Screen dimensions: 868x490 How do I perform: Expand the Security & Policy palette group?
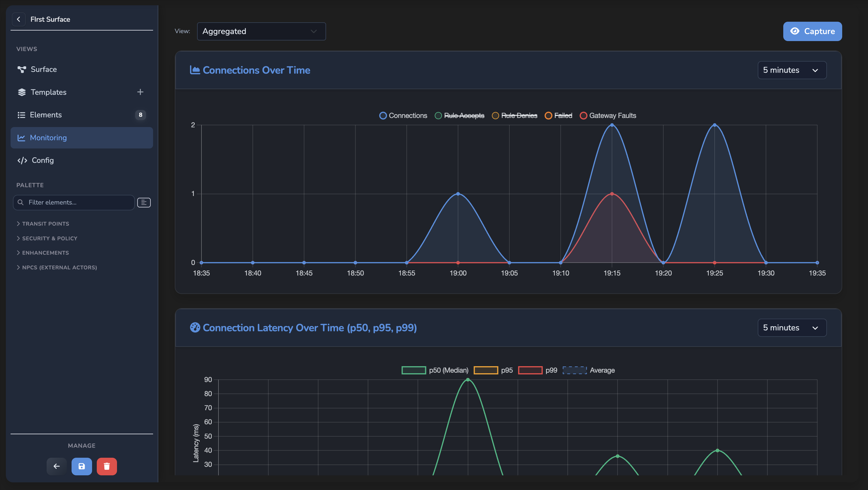(x=47, y=239)
